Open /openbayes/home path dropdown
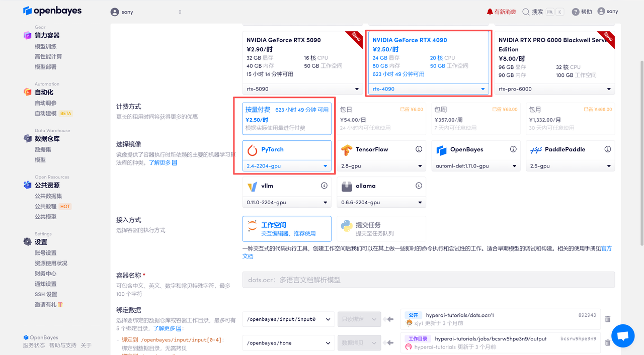The height and width of the screenshot is (355, 644). tap(288, 343)
